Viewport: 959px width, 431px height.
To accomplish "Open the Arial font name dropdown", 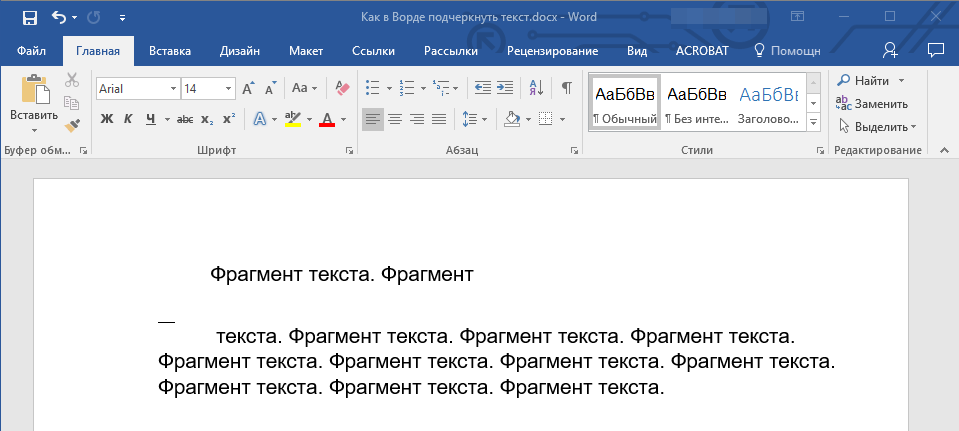I will [x=173, y=88].
